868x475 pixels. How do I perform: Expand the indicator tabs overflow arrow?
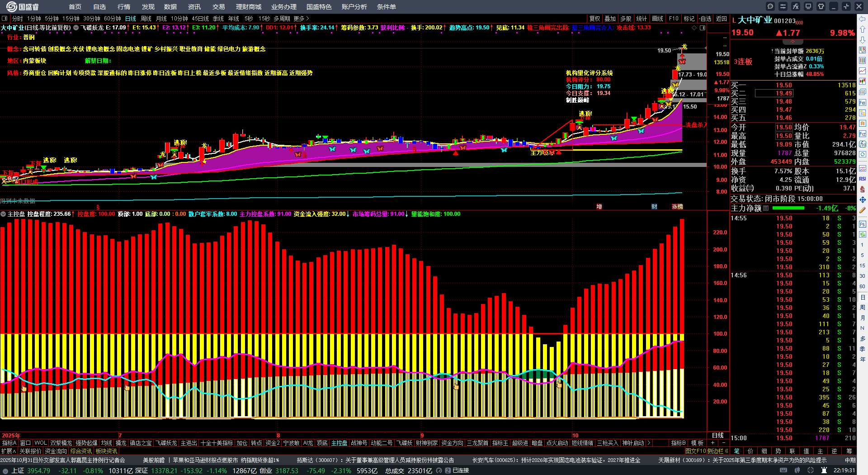click(x=649, y=443)
